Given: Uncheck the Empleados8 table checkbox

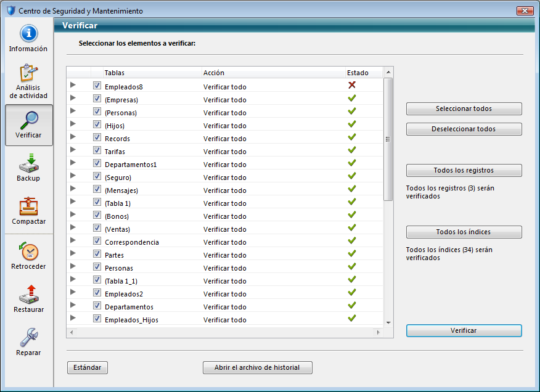Looking at the screenshot, I should pyautogui.click(x=97, y=86).
